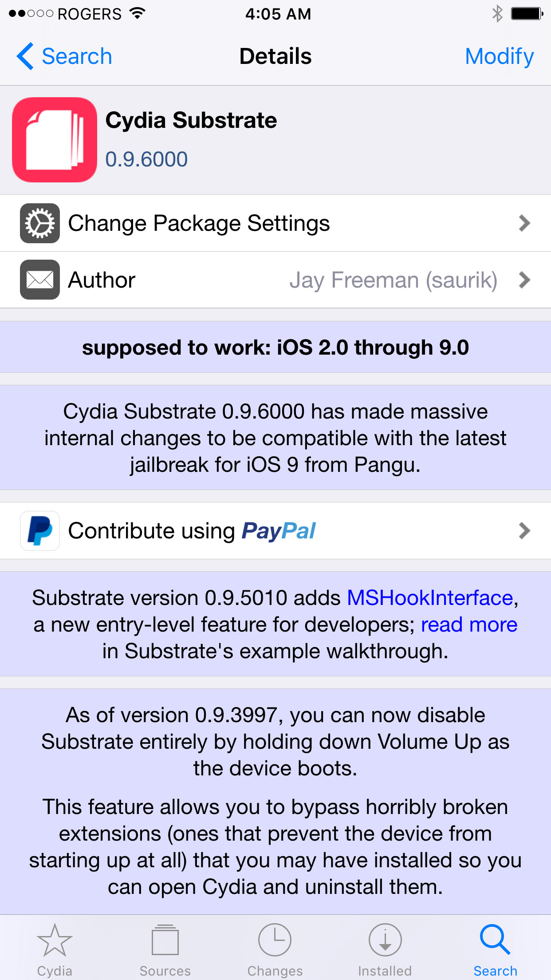Tap the author name Jay Freeman (saurik)
The image size is (551, 980).
click(393, 280)
